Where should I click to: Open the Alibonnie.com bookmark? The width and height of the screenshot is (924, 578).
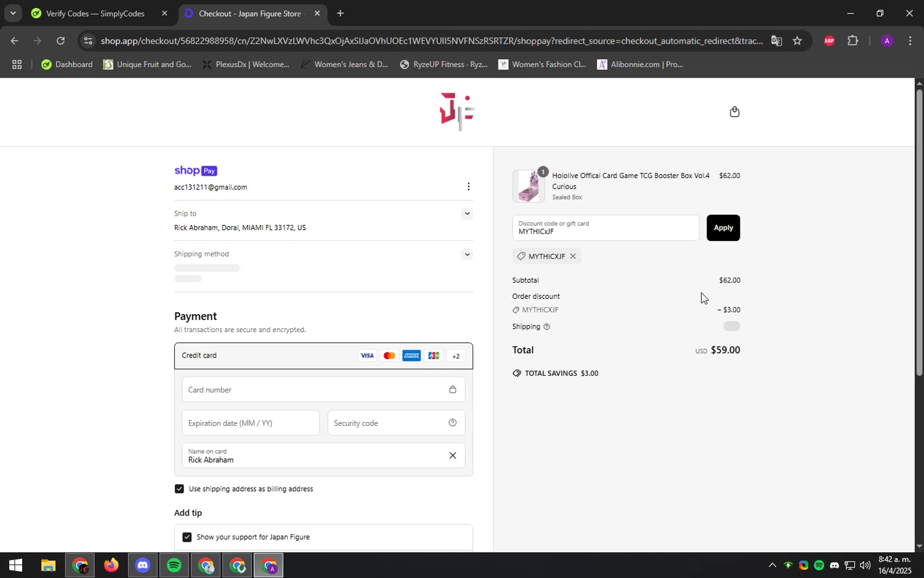(641, 65)
